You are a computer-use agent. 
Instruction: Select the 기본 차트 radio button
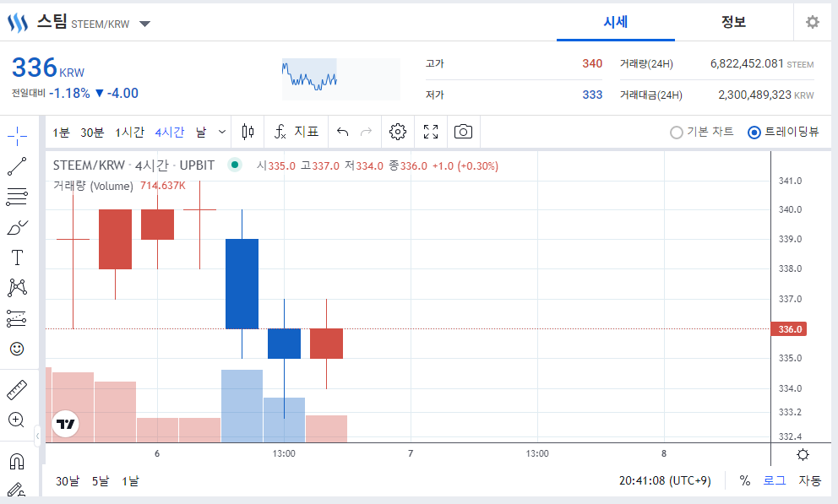click(676, 133)
